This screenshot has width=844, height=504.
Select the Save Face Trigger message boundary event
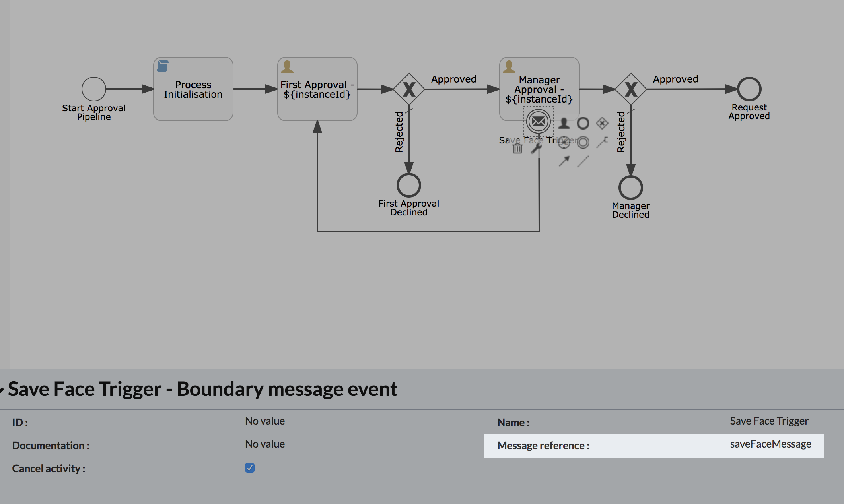coord(539,122)
